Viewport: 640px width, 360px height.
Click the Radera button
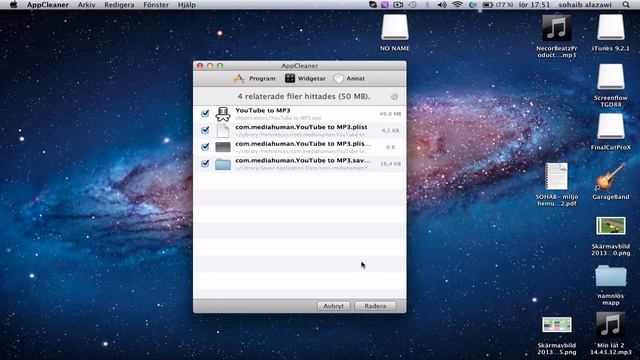pyautogui.click(x=375, y=306)
